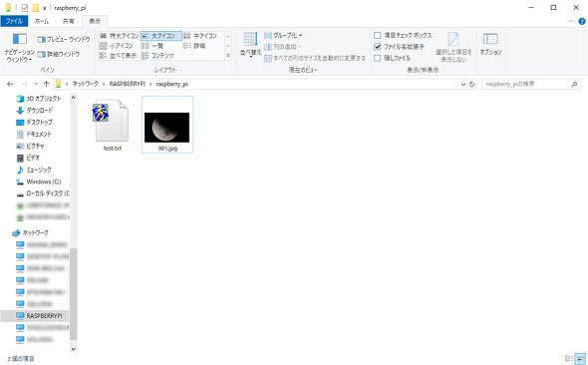Select ローカル ディスク drive
Screen dimensions: 588x365
click(x=43, y=193)
